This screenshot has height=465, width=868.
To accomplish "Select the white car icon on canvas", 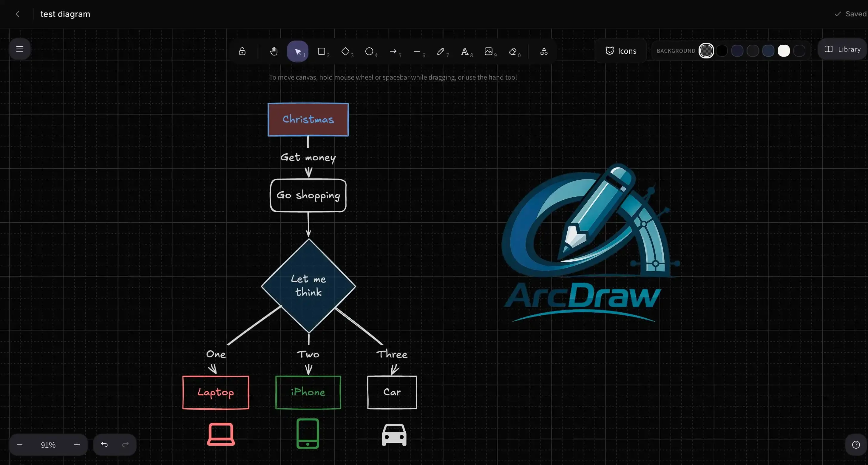I will [394, 435].
